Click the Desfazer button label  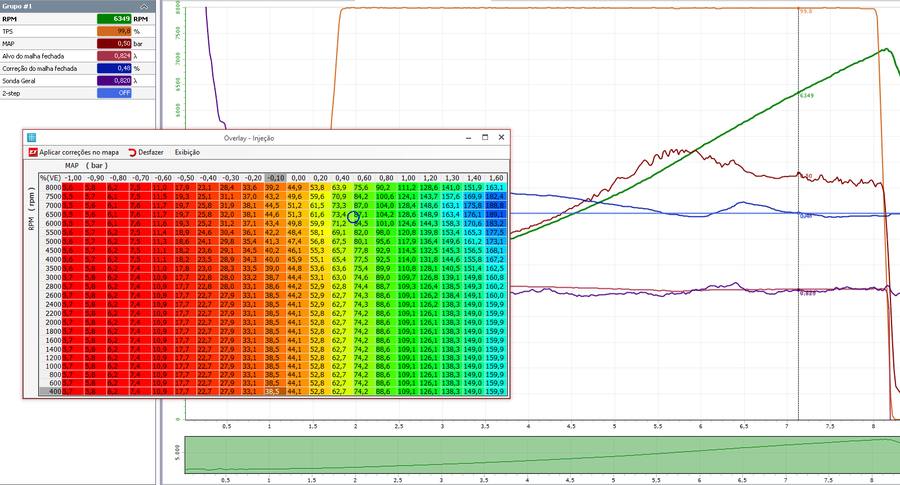pyautogui.click(x=151, y=152)
